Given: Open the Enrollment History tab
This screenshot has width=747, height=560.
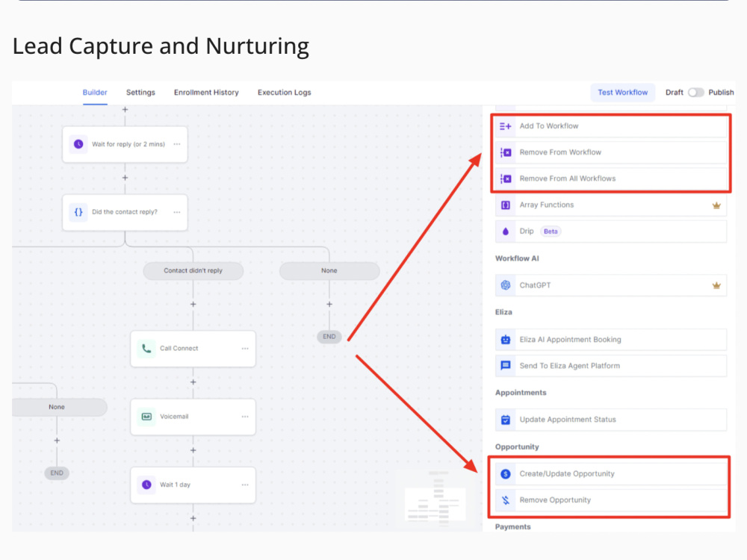Looking at the screenshot, I should click(x=206, y=93).
